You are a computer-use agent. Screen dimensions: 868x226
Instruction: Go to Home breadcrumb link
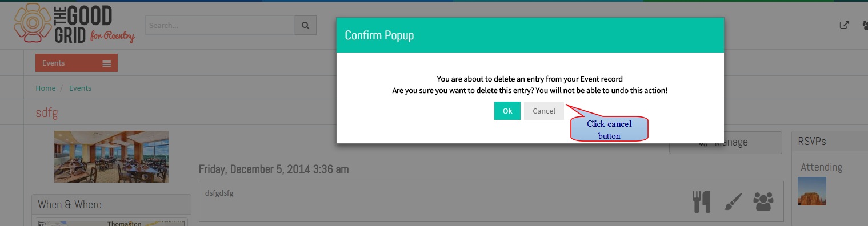point(46,88)
